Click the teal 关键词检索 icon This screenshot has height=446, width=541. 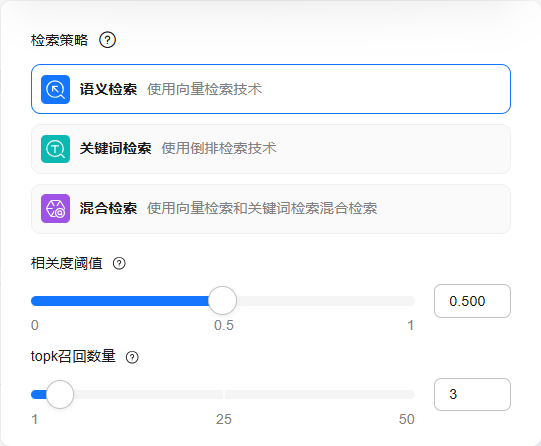[x=56, y=149]
